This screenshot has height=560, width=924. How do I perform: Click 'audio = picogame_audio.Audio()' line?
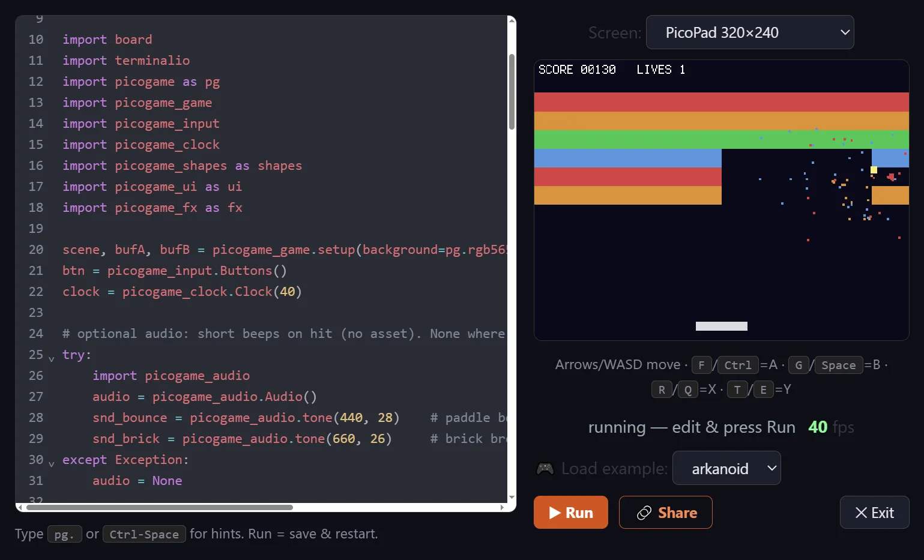(x=205, y=397)
